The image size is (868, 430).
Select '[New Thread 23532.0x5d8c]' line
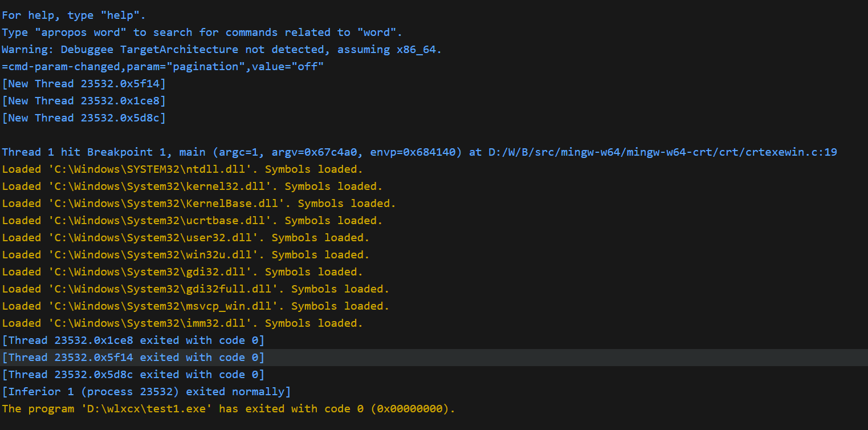[84, 118]
